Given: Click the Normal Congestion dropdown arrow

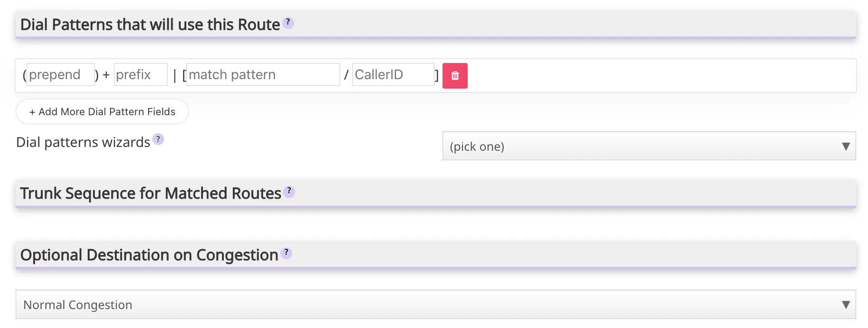Looking at the screenshot, I should 846,304.
